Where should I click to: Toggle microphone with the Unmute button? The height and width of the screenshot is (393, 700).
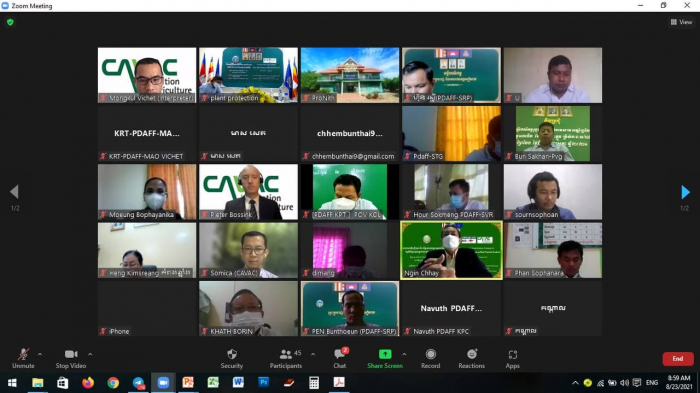pyautogui.click(x=23, y=359)
